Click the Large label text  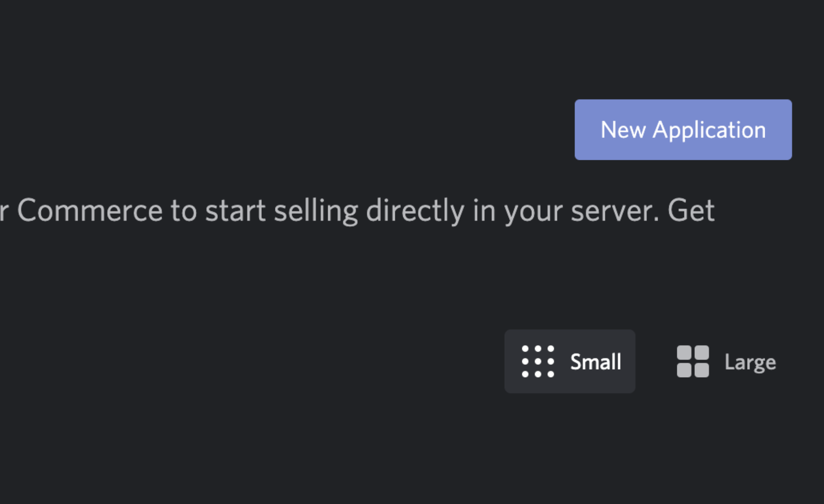click(750, 361)
